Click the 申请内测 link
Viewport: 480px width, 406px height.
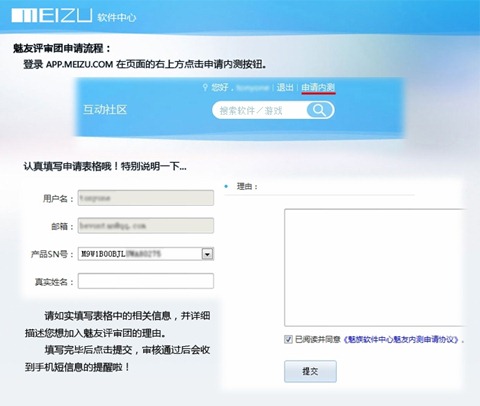(318, 88)
